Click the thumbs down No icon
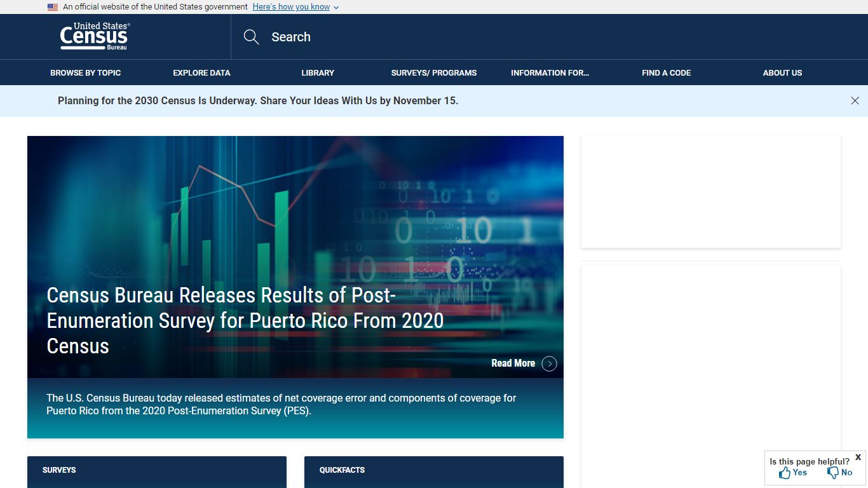Screen dimensions: 868x488 click(832, 473)
